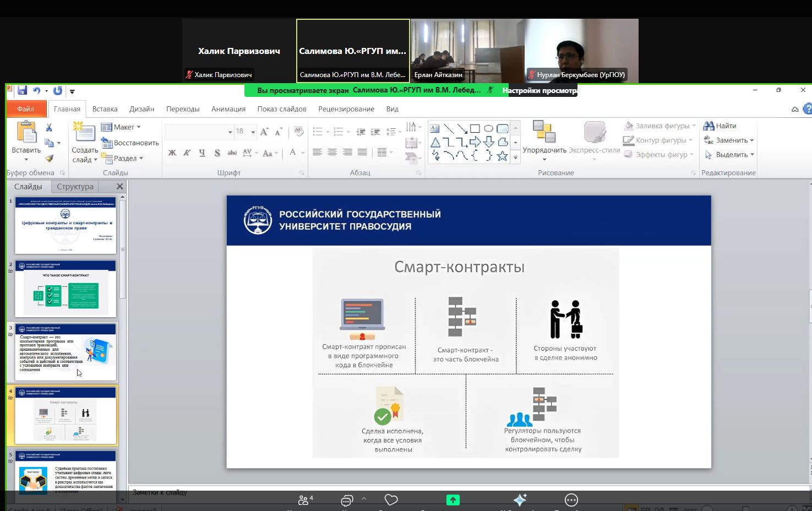Viewport: 812px width, 511px height.
Task: Open the font size dropdown
Action: pos(253,132)
